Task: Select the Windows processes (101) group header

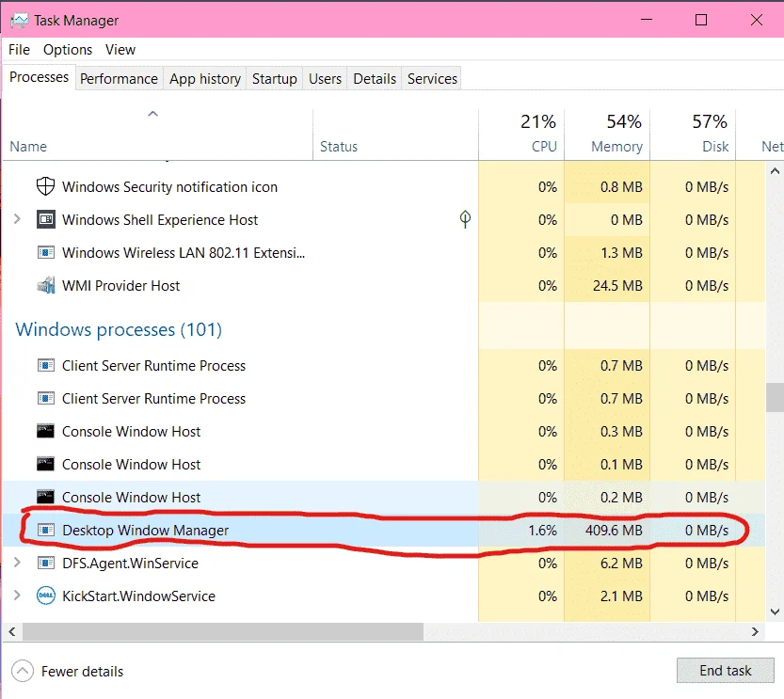Action: pos(119,330)
